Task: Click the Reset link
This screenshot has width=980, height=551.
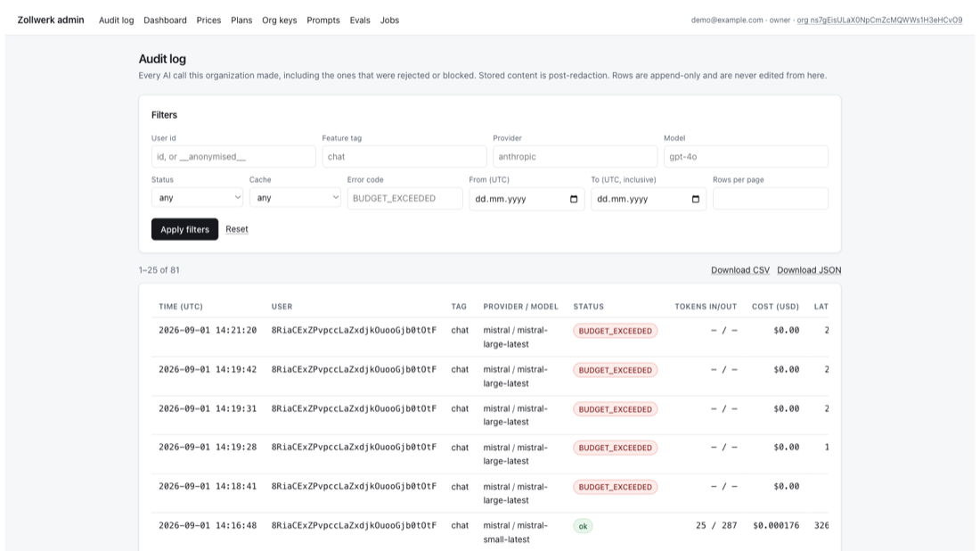Action: coord(237,229)
